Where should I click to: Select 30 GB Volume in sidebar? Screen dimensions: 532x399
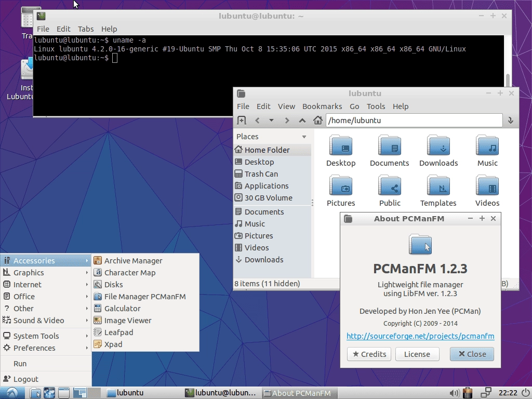tap(272, 198)
